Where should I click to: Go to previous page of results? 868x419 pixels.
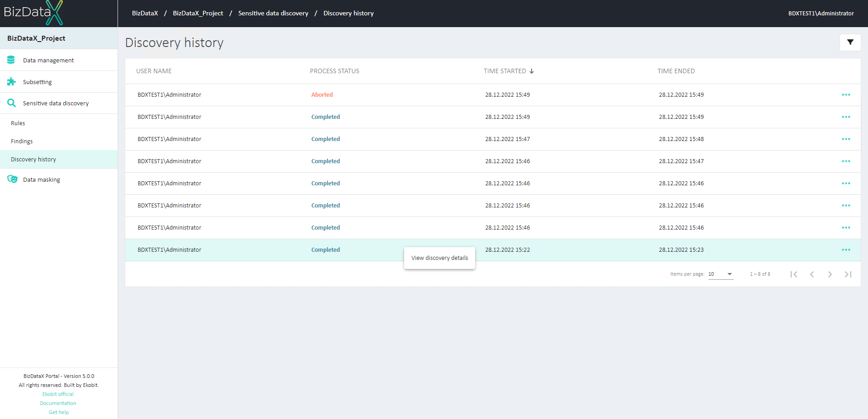(x=812, y=274)
